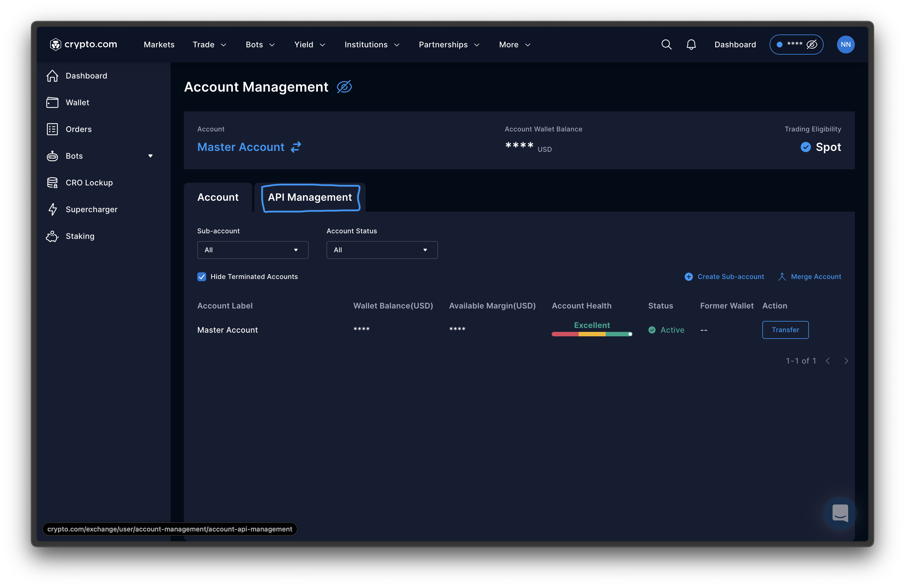Click the switch account arrows icon
This screenshot has height=588, width=905.
(296, 147)
